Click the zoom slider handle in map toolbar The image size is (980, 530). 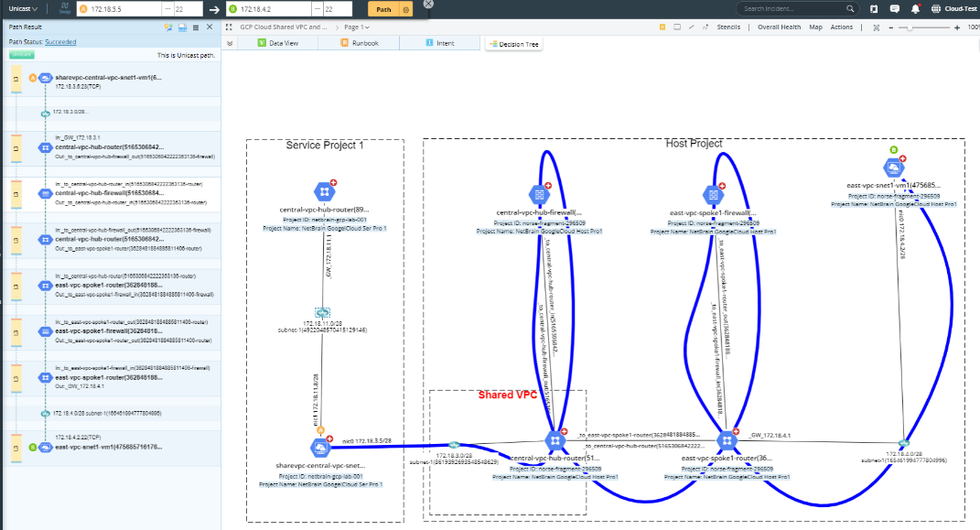[910, 27]
